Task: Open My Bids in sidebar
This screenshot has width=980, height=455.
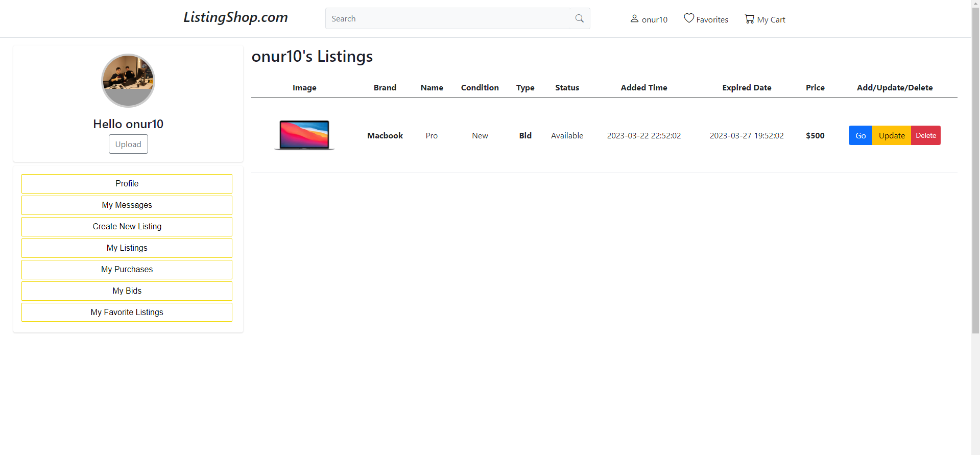Action: [127, 291]
